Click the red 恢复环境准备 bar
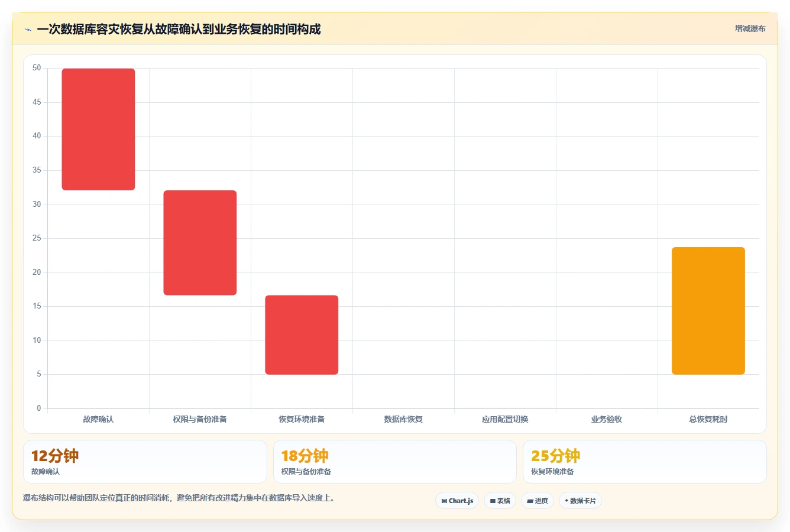The height and width of the screenshot is (532, 790). tap(302, 335)
